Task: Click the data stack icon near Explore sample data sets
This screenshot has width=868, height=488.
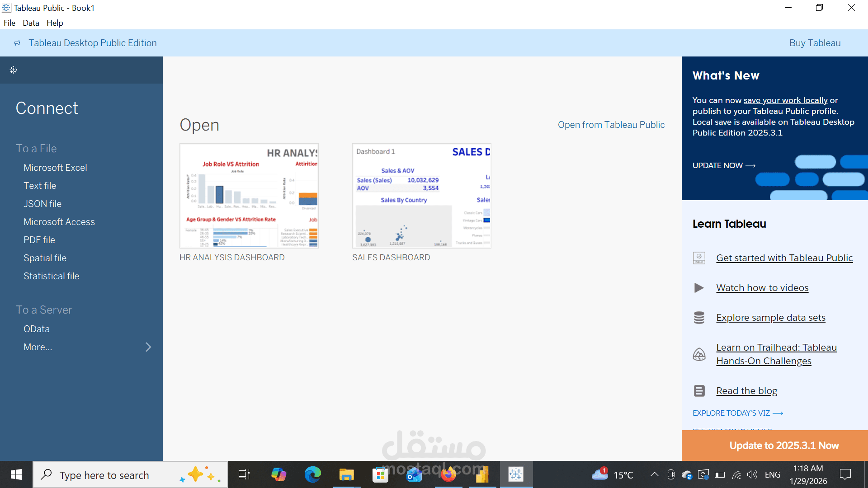Action: pos(699,318)
